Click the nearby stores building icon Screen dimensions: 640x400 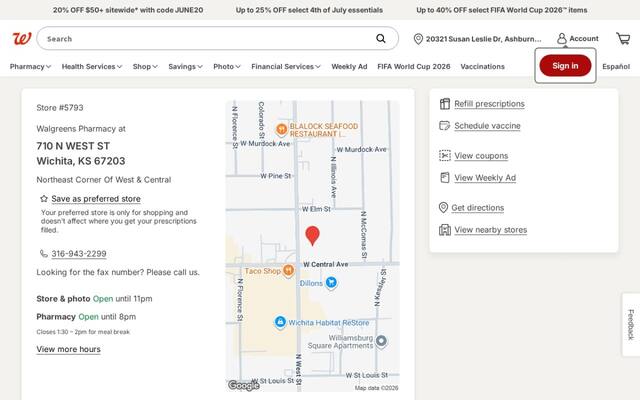coord(444,230)
